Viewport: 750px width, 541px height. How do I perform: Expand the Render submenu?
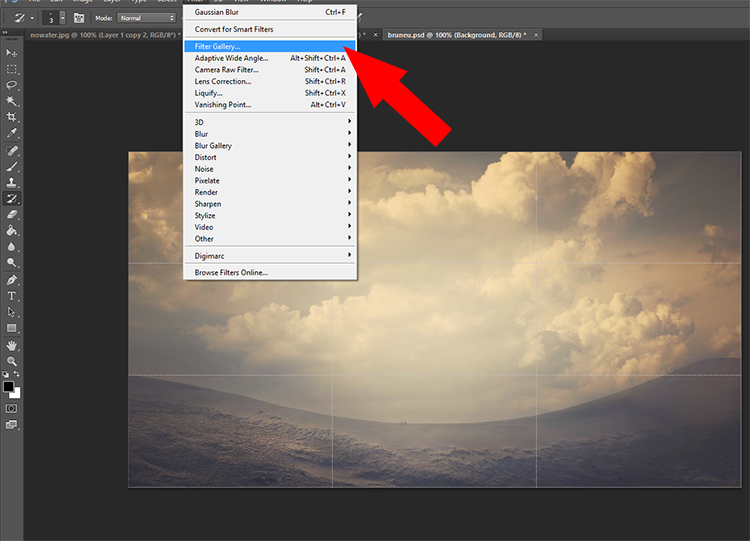coord(270,192)
